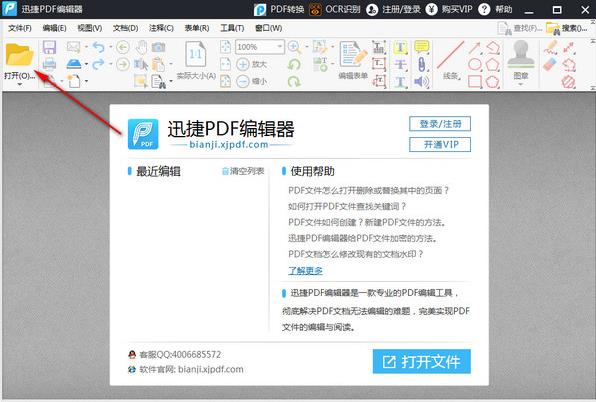Click the purple floppy disk Save icon
Screen dimensions: 596x402
(49, 47)
